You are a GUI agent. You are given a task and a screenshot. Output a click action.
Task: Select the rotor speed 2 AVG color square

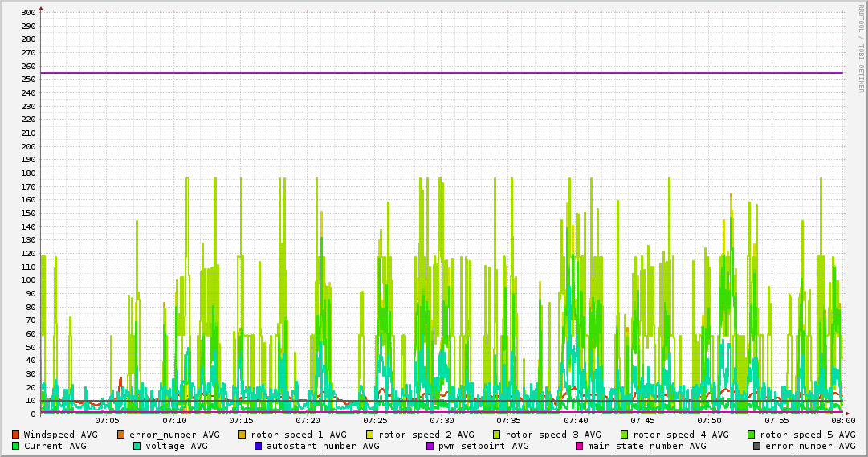tap(370, 435)
